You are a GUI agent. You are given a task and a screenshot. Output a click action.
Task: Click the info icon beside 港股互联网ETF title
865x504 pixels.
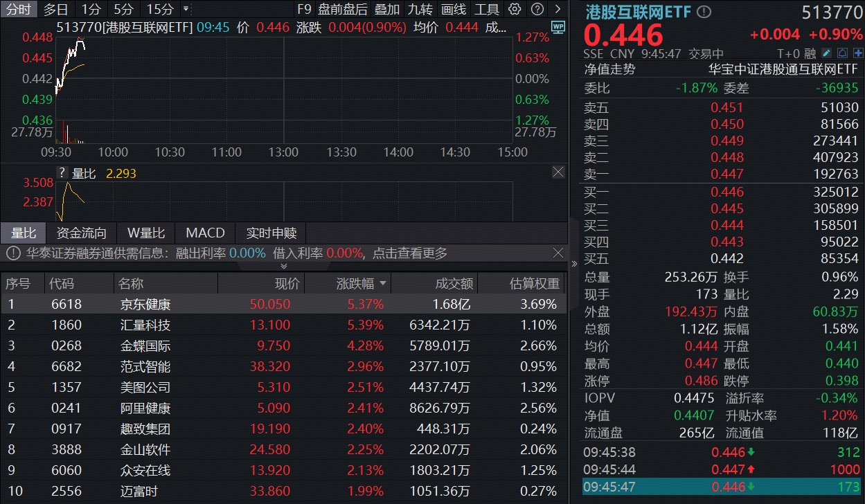coord(704,12)
